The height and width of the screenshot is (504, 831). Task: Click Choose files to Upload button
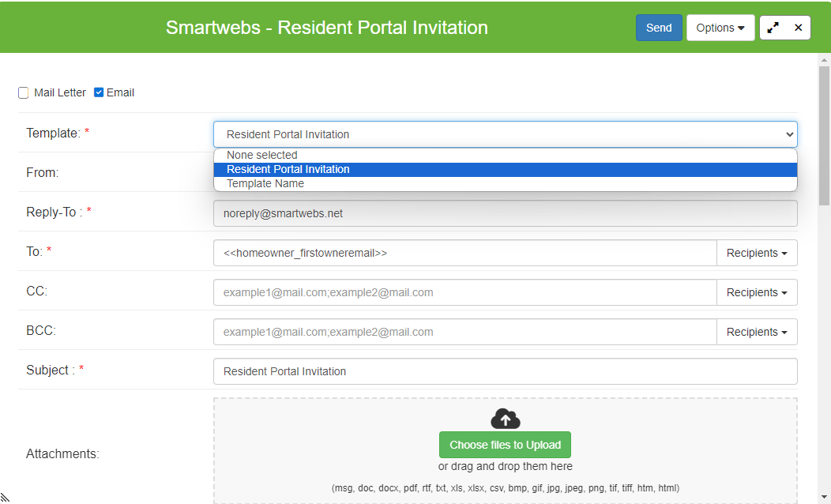click(505, 445)
